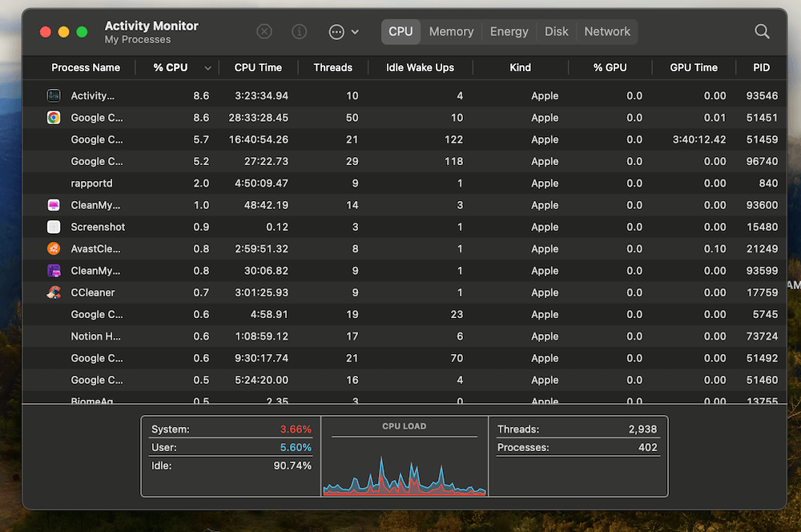The height and width of the screenshot is (532, 801).
Task: Sort by Idle Wake Ups column
Action: [420, 68]
